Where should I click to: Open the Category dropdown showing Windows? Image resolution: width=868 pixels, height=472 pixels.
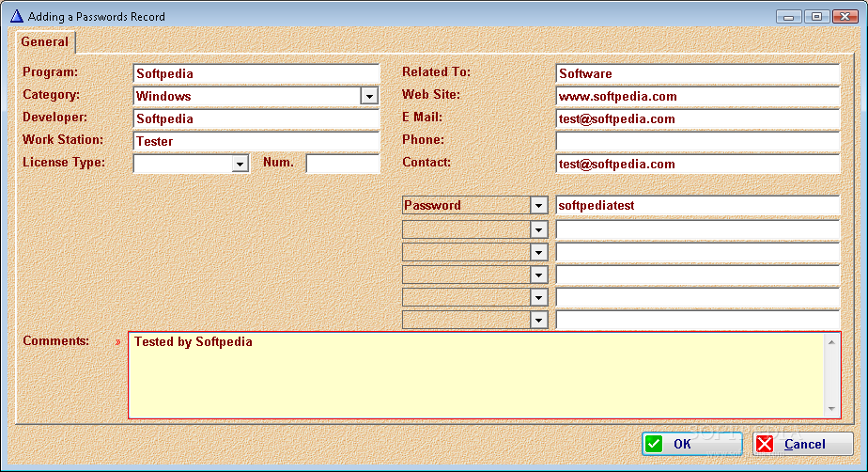[369, 97]
